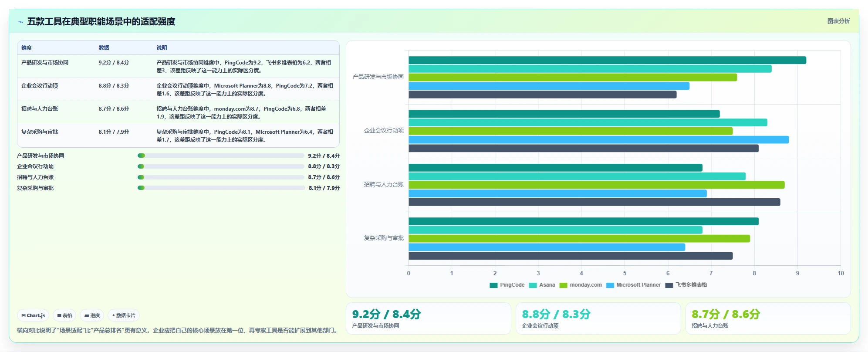Toggle the 飞书多维表格 legend swatch
Screen dimensions: 868x352
coord(669,285)
